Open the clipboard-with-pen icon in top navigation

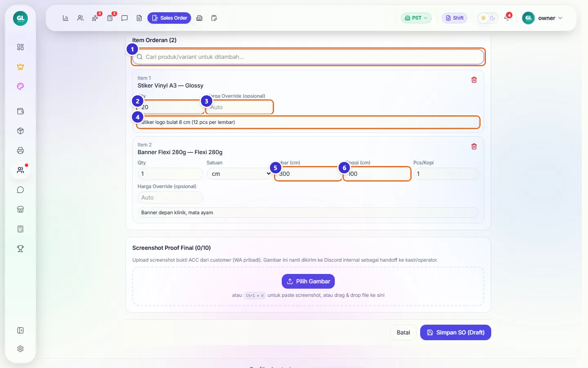(x=214, y=18)
